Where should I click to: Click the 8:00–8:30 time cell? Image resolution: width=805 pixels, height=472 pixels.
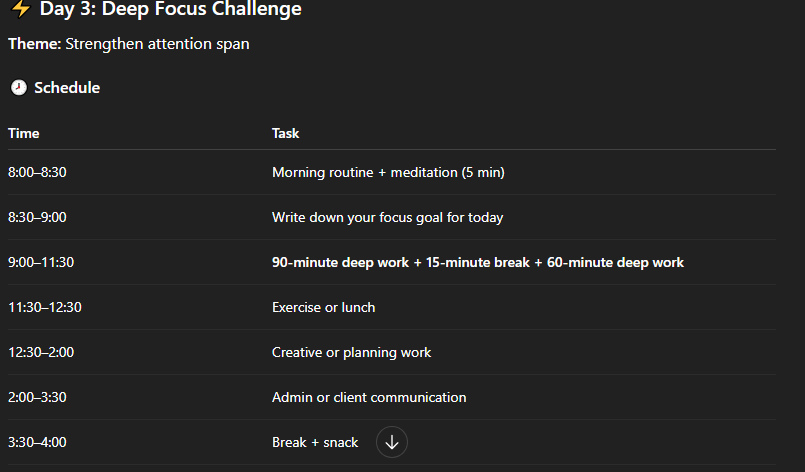click(x=37, y=172)
